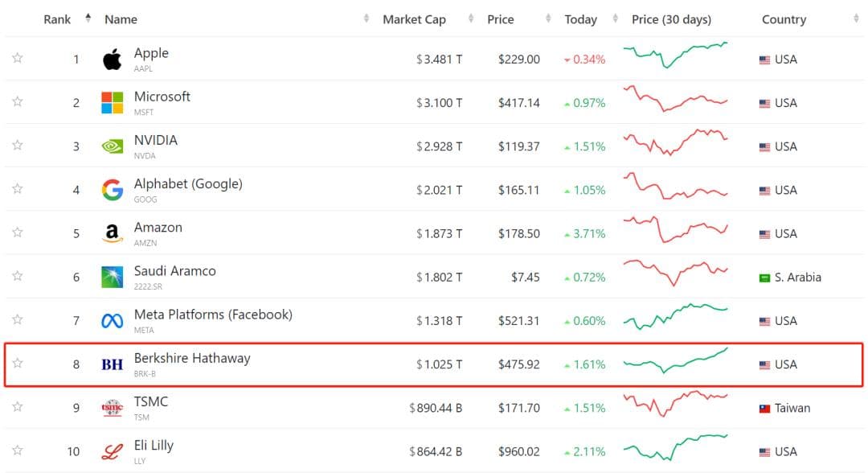Click NVIDIA's 30-day price sparkline chart
This screenshot has height=473, width=868.
[x=675, y=142]
